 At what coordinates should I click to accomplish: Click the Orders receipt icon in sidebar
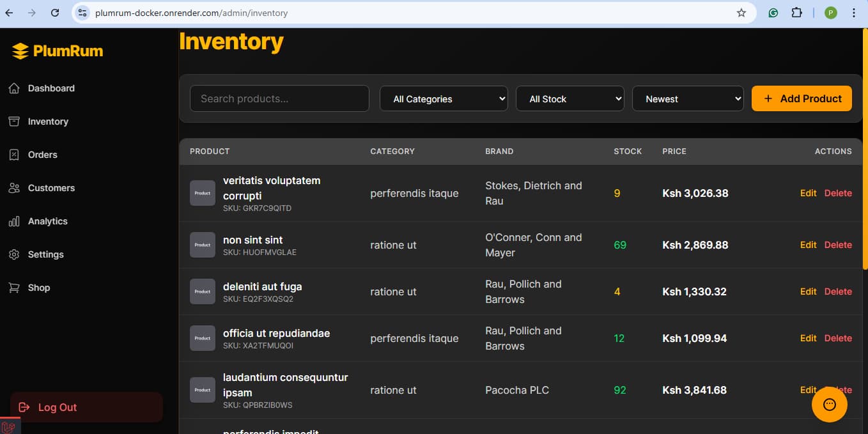[14, 155]
